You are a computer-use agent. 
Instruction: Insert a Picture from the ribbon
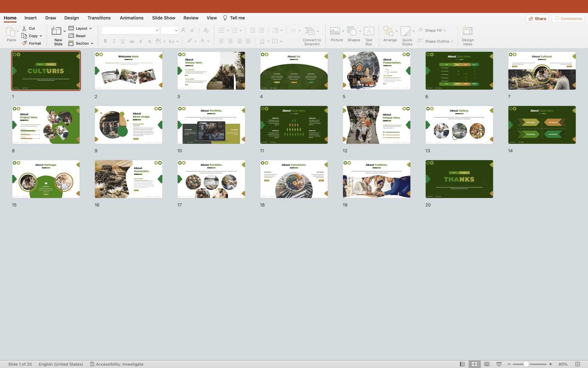click(x=335, y=31)
